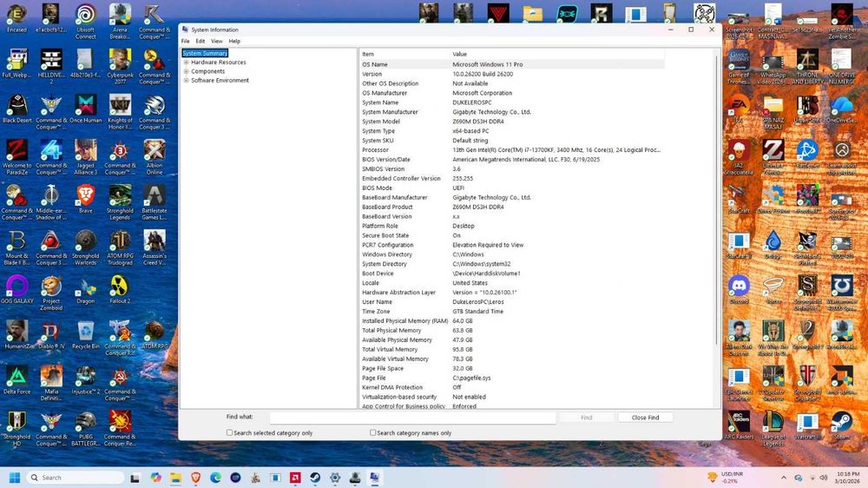Image resolution: width=868 pixels, height=488 pixels.
Task: Open the Discord desktop shortcut
Action: [x=739, y=290]
